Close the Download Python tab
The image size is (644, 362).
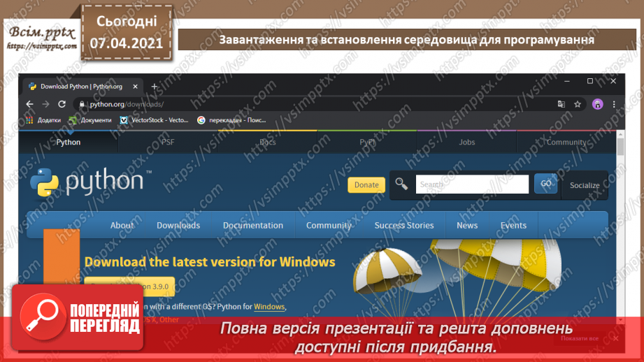point(135,87)
